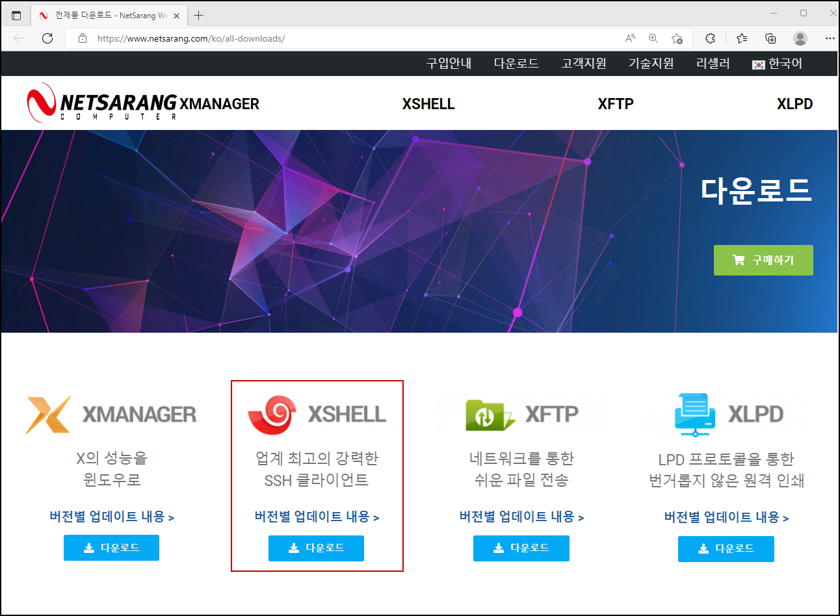The height and width of the screenshot is (616, 840).
Task: Open browser profile avatar
Action: (x=800, y=38)
